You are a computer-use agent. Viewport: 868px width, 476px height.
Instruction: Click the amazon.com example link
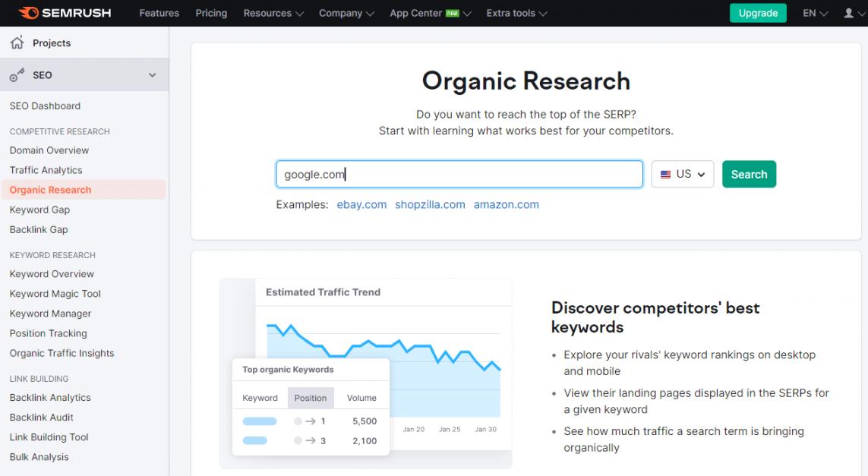(x=506, y=205)
